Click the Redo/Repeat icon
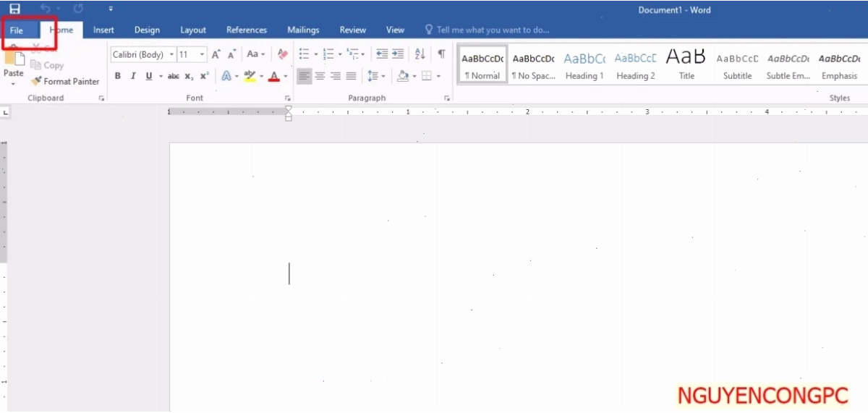Screen dimensions: 868x413 point(78,9)
